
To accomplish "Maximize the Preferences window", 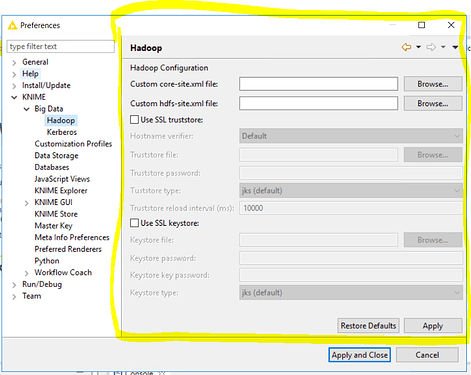I will (421, 25).
